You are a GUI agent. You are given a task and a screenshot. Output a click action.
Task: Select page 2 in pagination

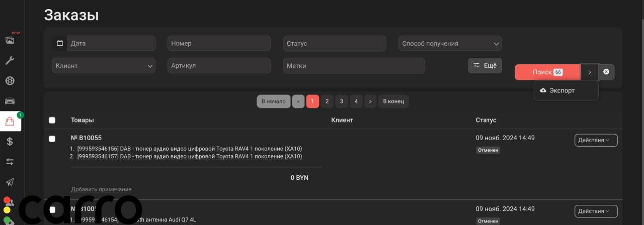click(x=327, y=101)
